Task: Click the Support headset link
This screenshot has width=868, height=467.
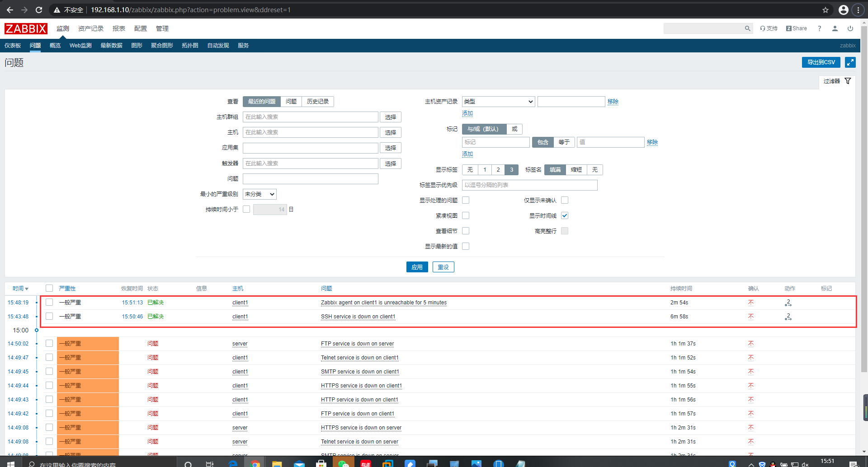Action: pos(769,28)
